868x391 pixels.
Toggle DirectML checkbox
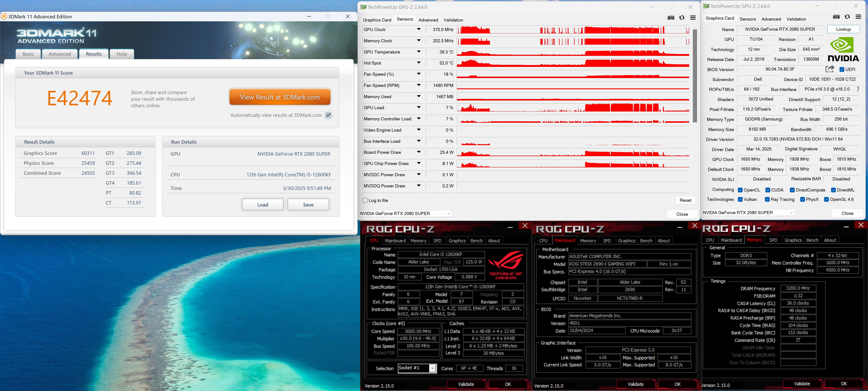tap(833, 190)
